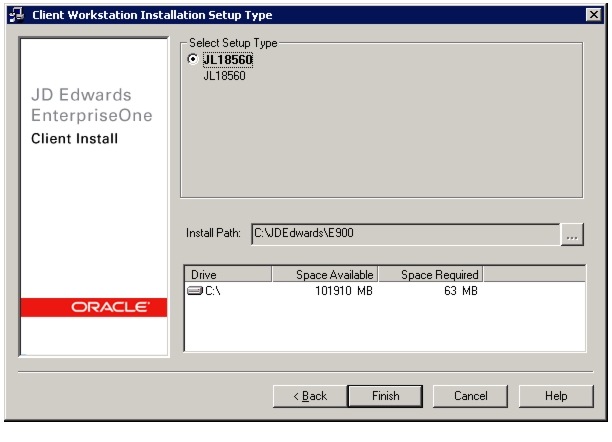This screenshot has width=612, height=442.
Task: Click the Space Required column header
Action: (x=431, y=274)
